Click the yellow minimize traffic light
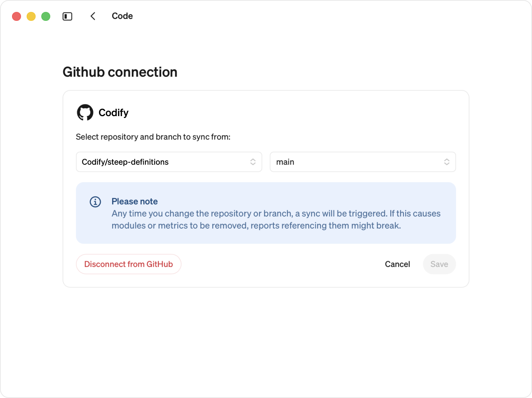This screenshot has height=398, width=532. pyautogui.click(x=31, y=16)
